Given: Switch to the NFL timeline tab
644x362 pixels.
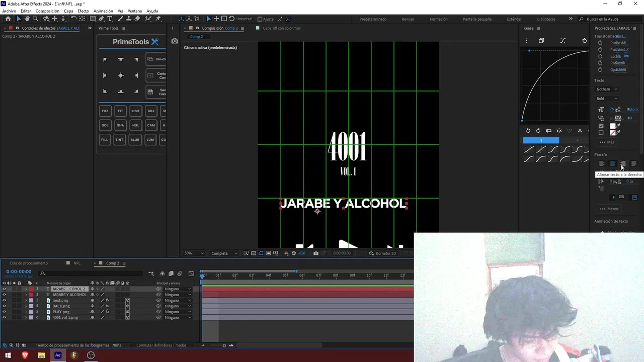Looking at the screenshot, I should click(77, 263).
